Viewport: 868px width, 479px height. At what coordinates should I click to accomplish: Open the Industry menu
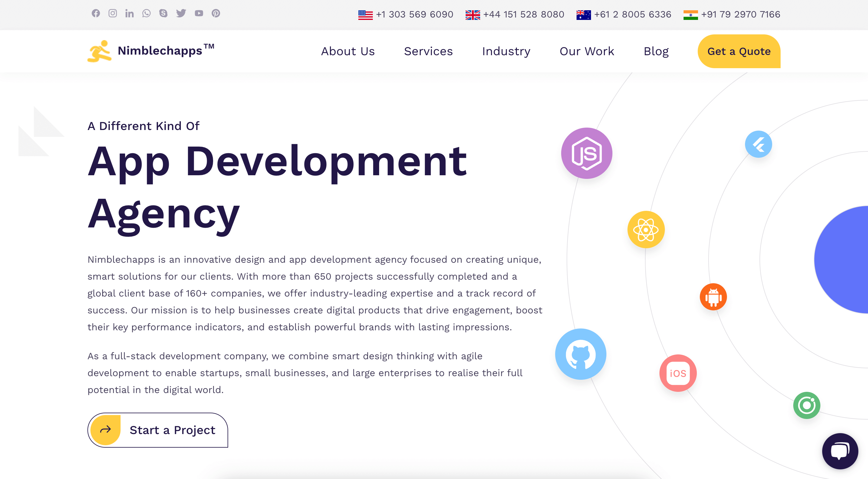(506, 51)
